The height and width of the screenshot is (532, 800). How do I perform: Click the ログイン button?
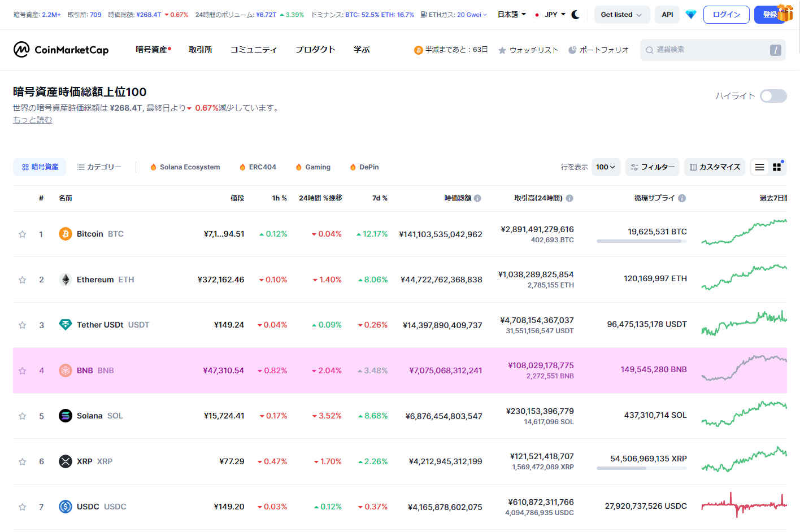(726, 15)
